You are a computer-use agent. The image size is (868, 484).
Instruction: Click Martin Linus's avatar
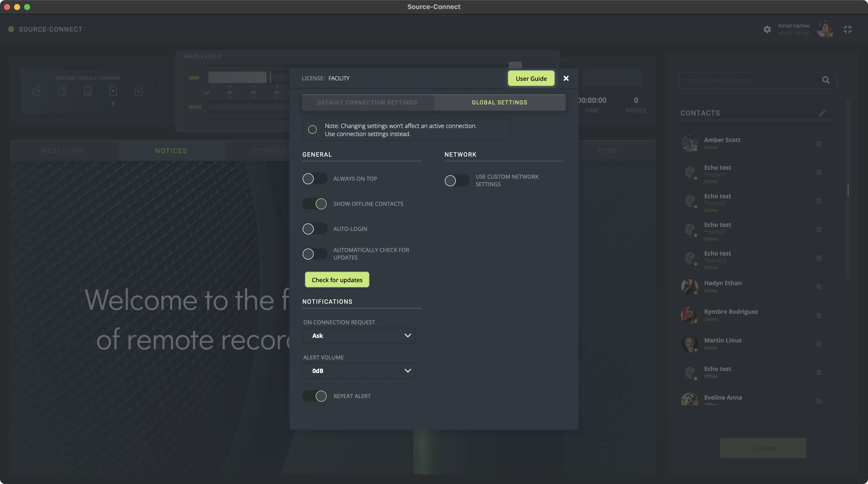[x=689, y=344]
